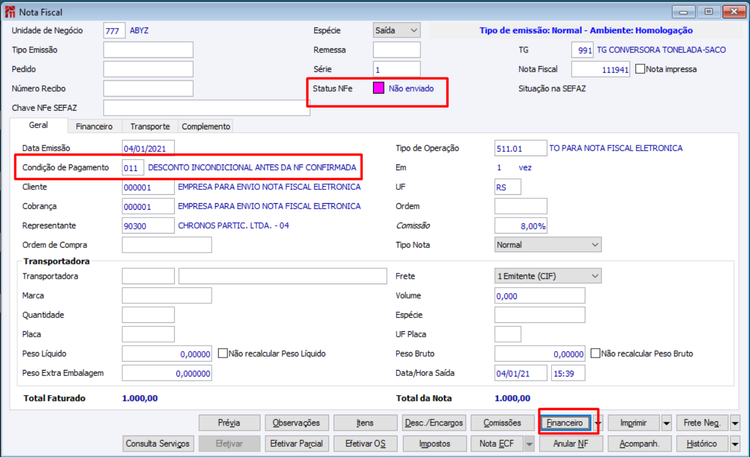Open the Comissões button
The width and height of the screenshot is (750, 457).
pyautogui.click(x=502, y=423)
